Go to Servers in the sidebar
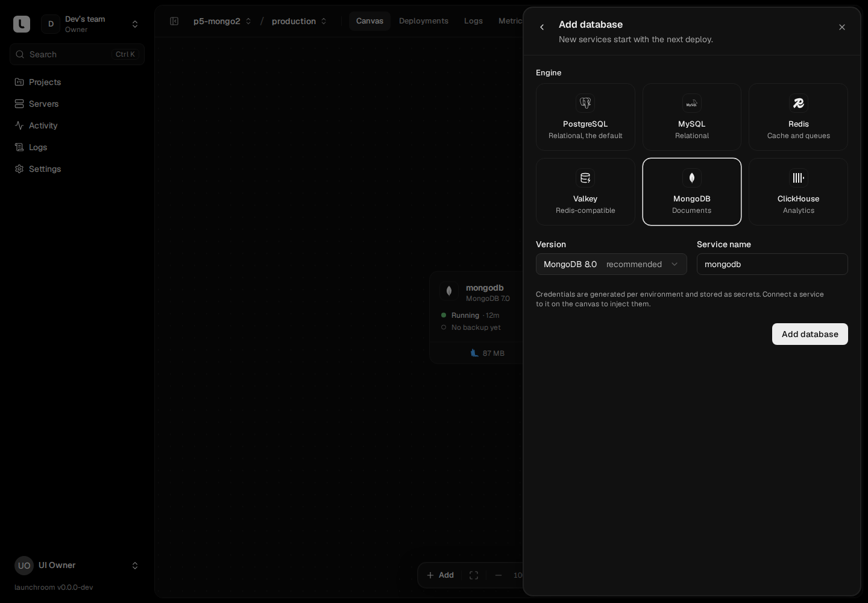The image size is (868, 603). click(x=77, y=104)
